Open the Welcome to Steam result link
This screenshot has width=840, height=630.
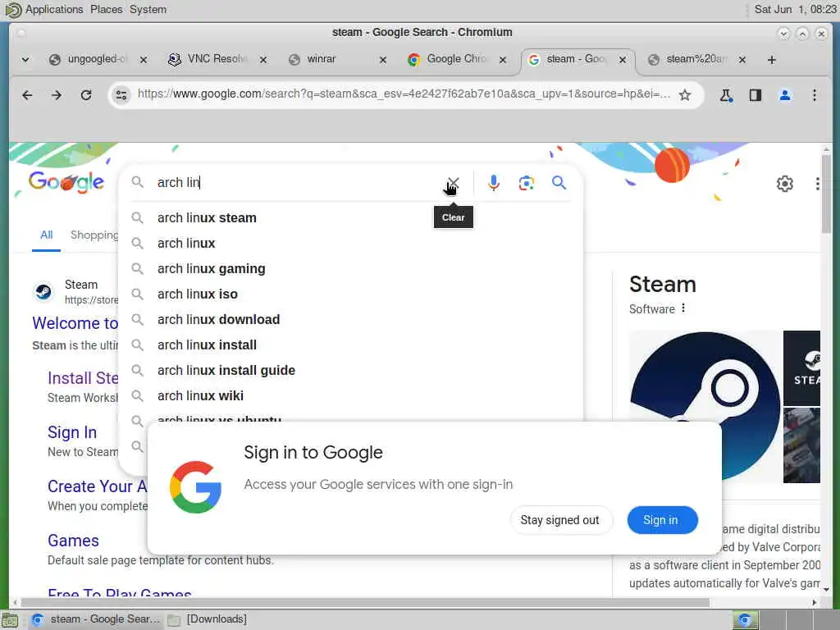75,323
